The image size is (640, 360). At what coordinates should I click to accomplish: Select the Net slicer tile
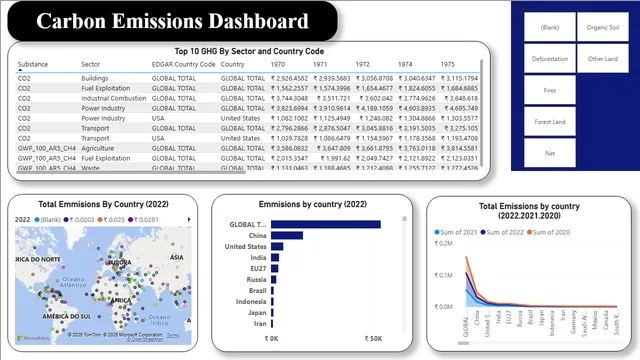click(x=549, y=153)
